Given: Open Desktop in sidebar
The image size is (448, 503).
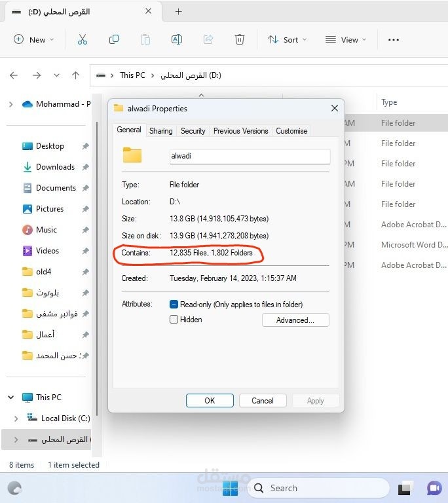Looking at the screenshot, I should coord(50,146).
